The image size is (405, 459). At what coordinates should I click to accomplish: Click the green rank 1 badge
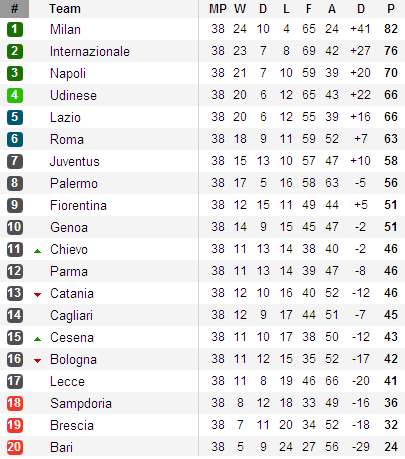(15, 29)
